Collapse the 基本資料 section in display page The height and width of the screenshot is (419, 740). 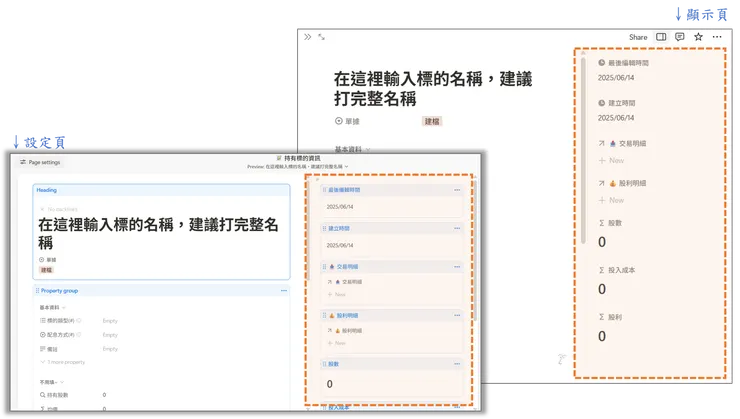pos(352,149)
